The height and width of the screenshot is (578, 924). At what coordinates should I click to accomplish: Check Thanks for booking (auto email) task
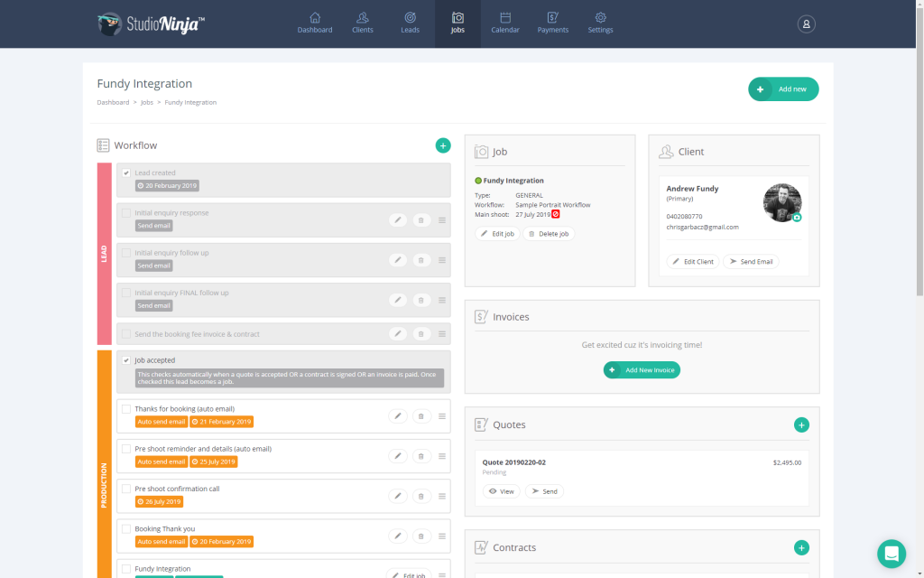(x=126, y=409)
